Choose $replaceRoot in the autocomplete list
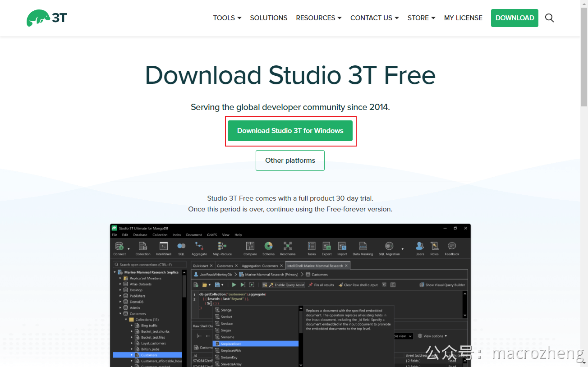This screenshot has width=588, height=367. click(x=256, y=344)
